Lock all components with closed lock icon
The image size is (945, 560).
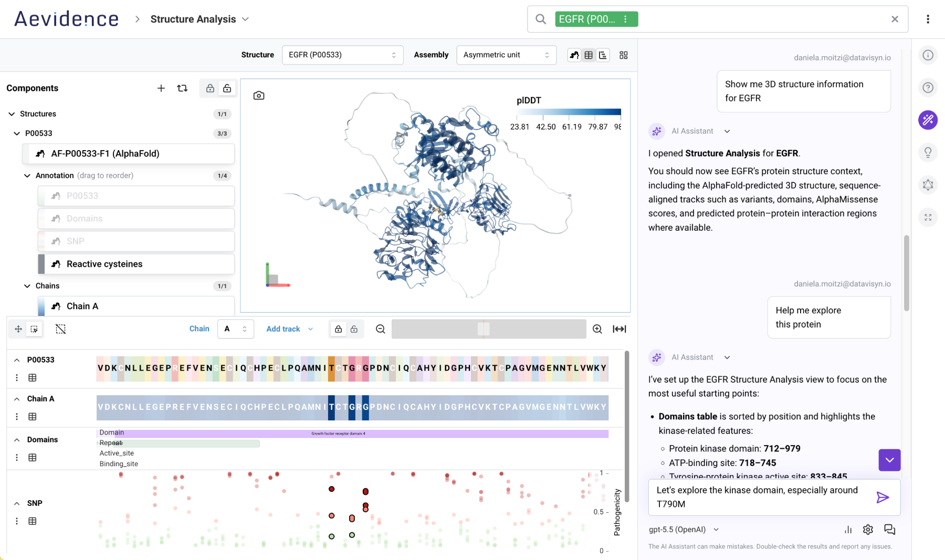pyautogui.click(x=210, y=88)
